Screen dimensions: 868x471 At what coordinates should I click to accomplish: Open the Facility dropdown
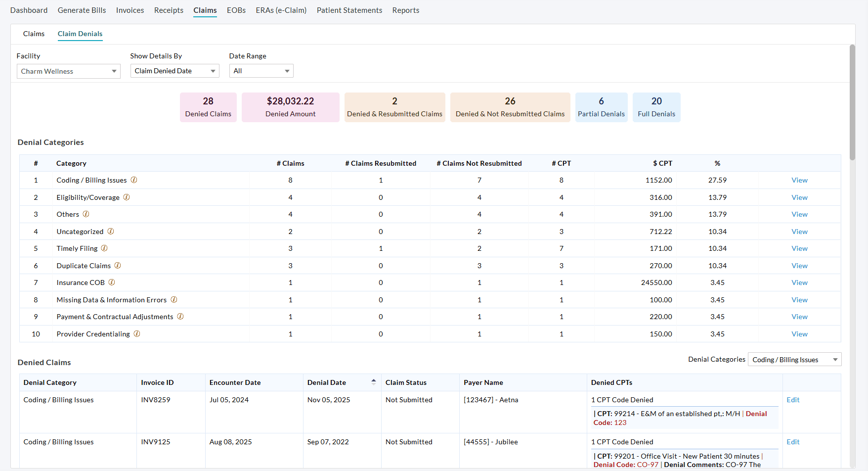click(x=68, y=71)
